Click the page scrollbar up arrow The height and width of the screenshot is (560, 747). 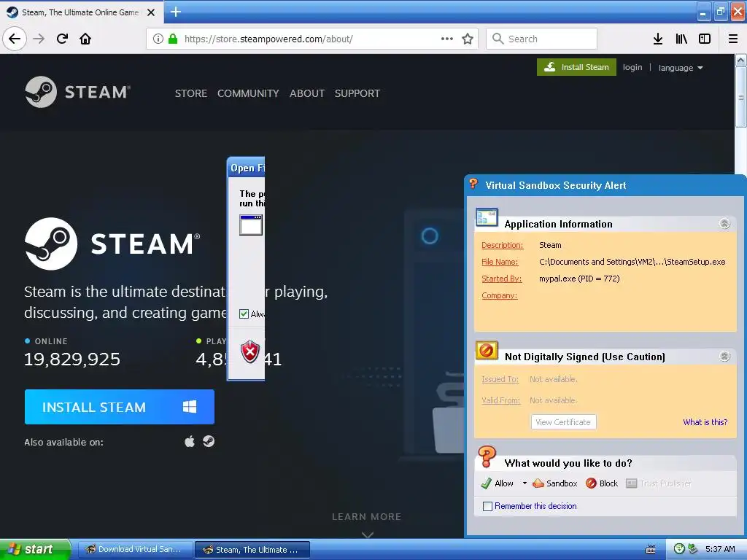click(x=741, y=61)
